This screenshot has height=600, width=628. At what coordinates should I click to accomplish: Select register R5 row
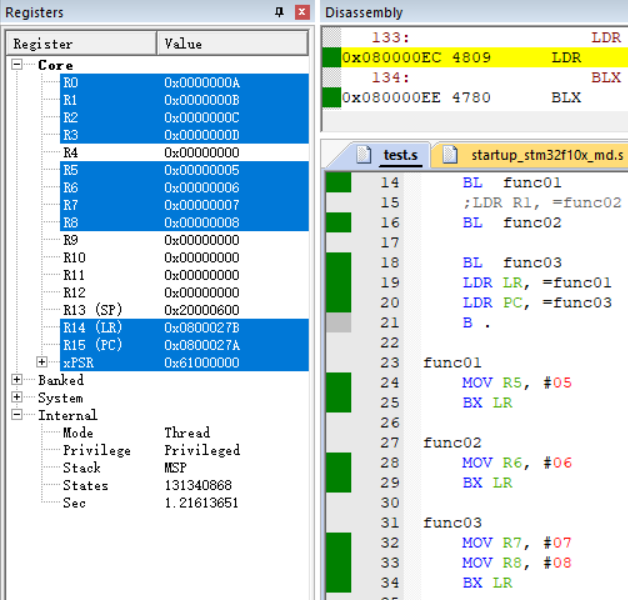pyautogui.click(x=184, y=170)
